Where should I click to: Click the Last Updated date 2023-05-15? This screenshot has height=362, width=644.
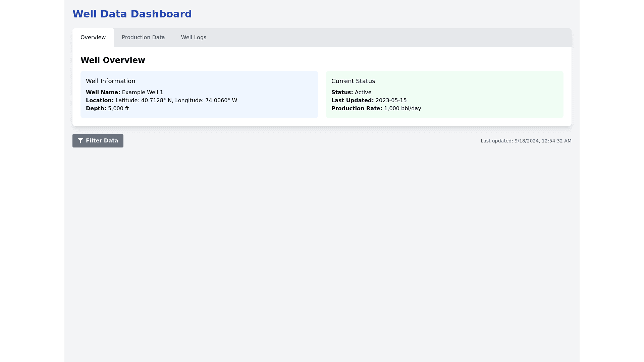click(391, 101)
